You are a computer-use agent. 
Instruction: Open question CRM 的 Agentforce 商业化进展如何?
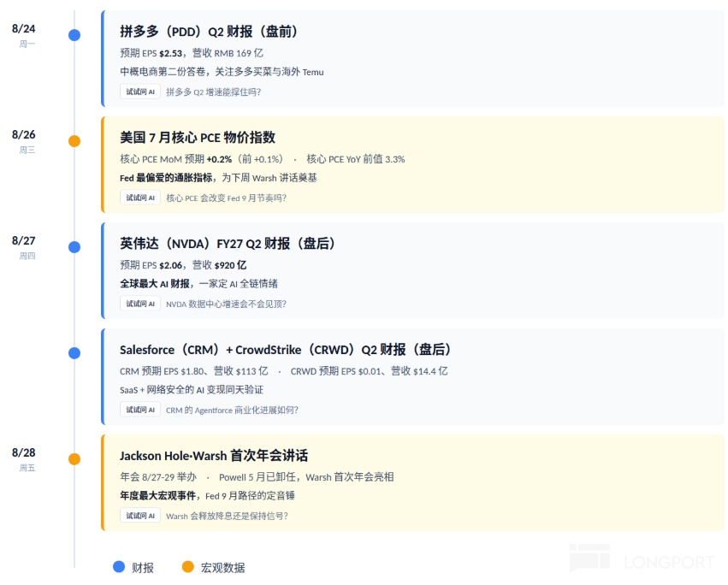tap(232, 410)
